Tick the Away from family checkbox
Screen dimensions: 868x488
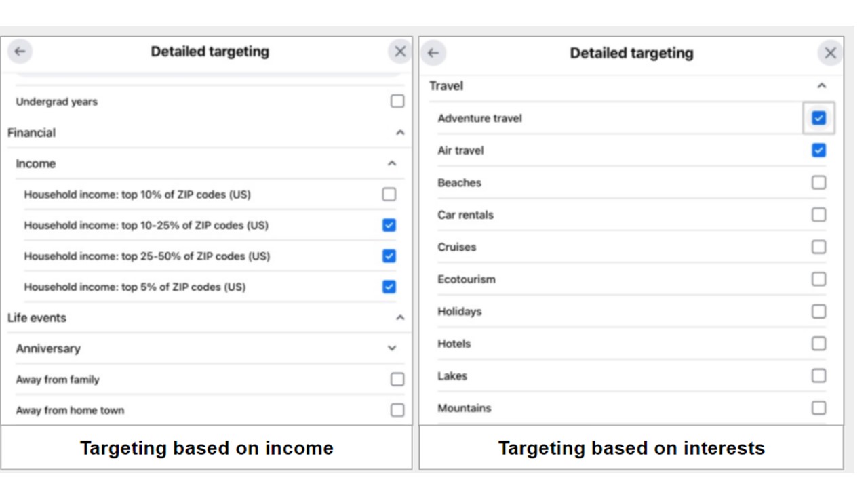(x=397, y=380)
